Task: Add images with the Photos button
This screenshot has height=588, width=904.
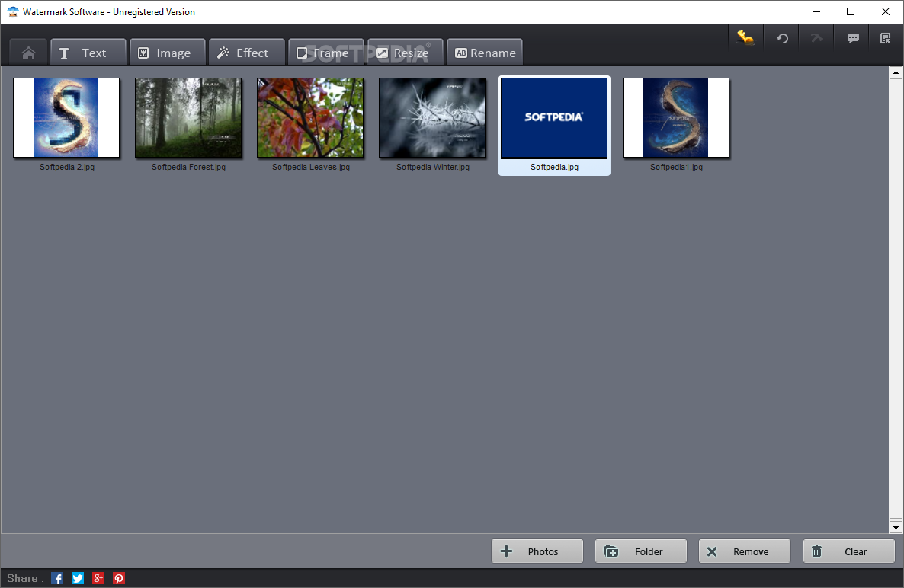Action: tap(537, 551)
